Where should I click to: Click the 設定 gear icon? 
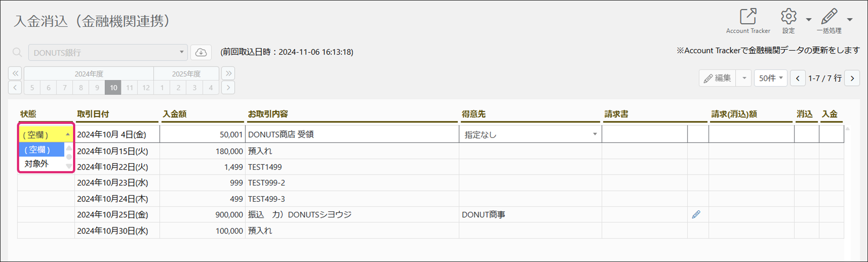(x=788, y=16)
